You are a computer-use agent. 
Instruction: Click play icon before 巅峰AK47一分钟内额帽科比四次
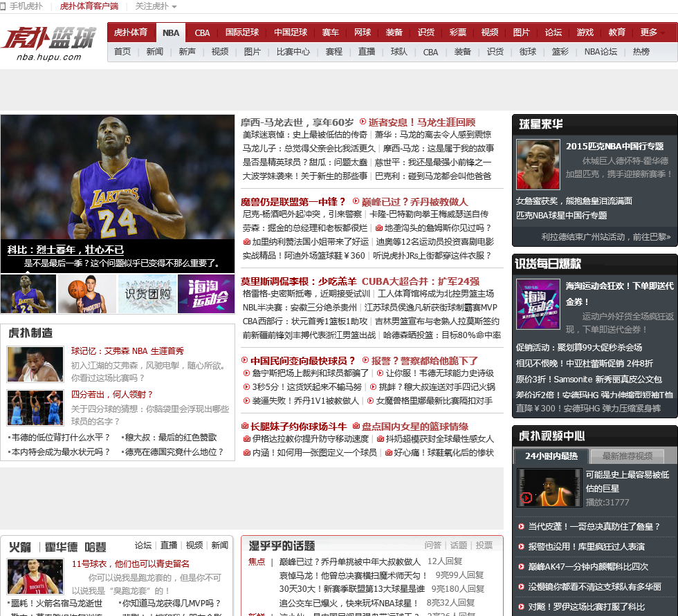point(521,567)
